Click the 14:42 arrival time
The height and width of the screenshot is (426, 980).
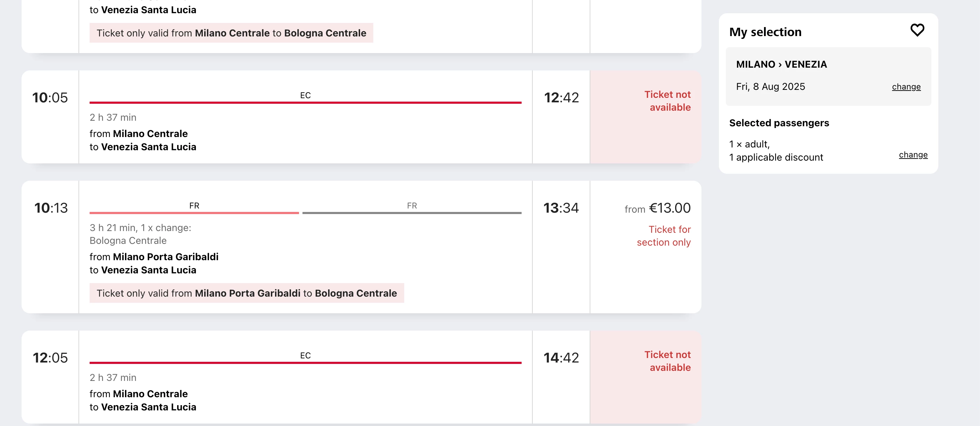(561, 358)
